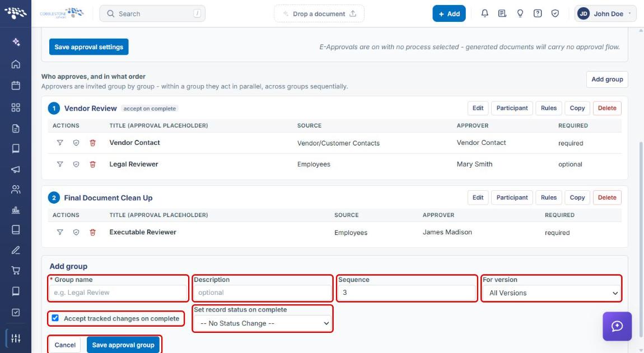Delete the Executable Reviewer row
This screenshot has width=644, height=353.
pyautogui.click(x=93, y=232)
